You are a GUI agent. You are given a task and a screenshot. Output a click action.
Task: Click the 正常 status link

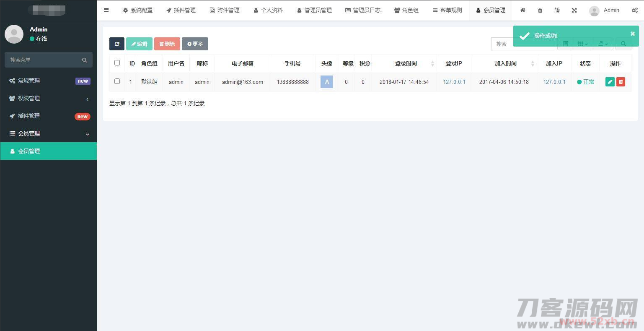point(586,82)
